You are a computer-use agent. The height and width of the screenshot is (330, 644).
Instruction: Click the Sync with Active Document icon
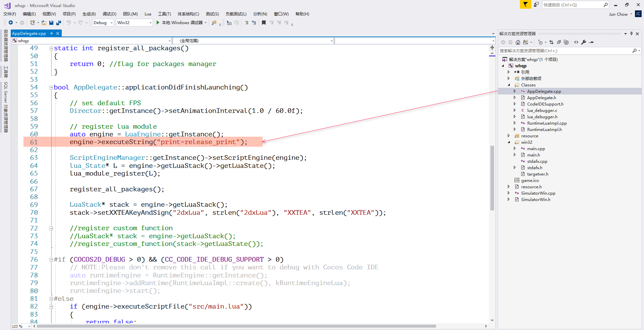(x=551, y=42)
